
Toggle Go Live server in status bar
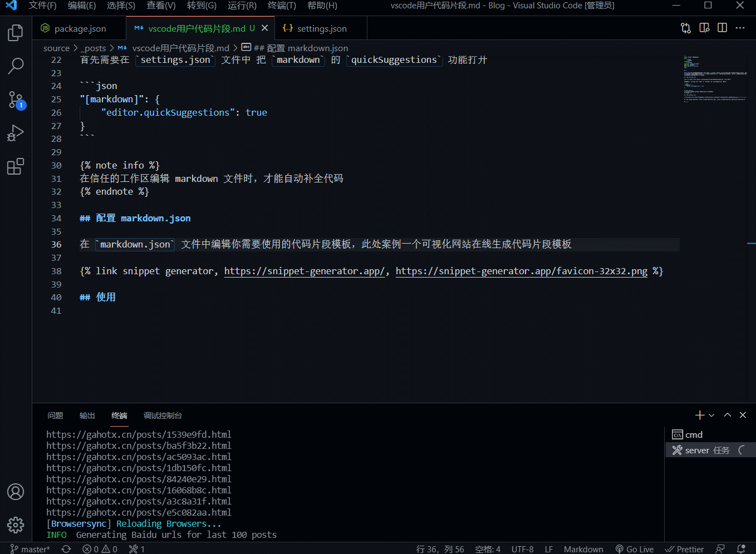[x=635, y=549]
